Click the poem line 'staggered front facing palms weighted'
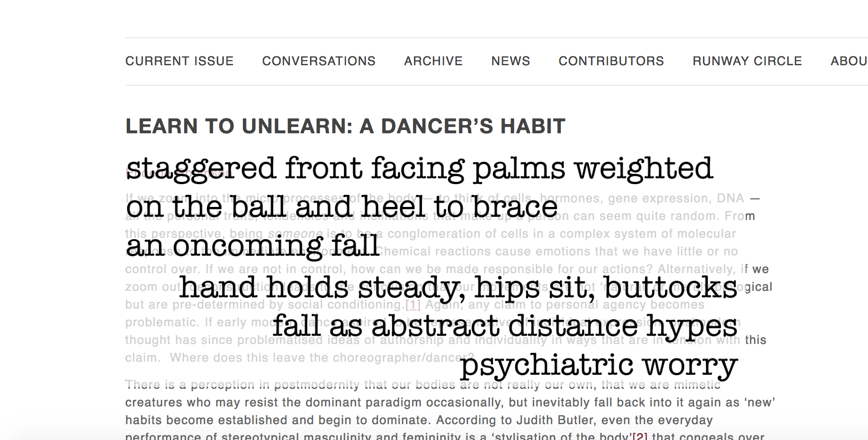Screen dimensions: 868x440 [x=420, y=168]
